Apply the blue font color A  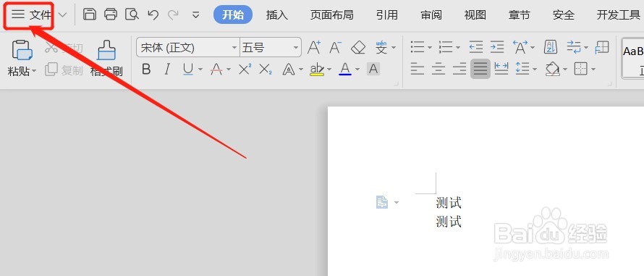tap(346, 69)
